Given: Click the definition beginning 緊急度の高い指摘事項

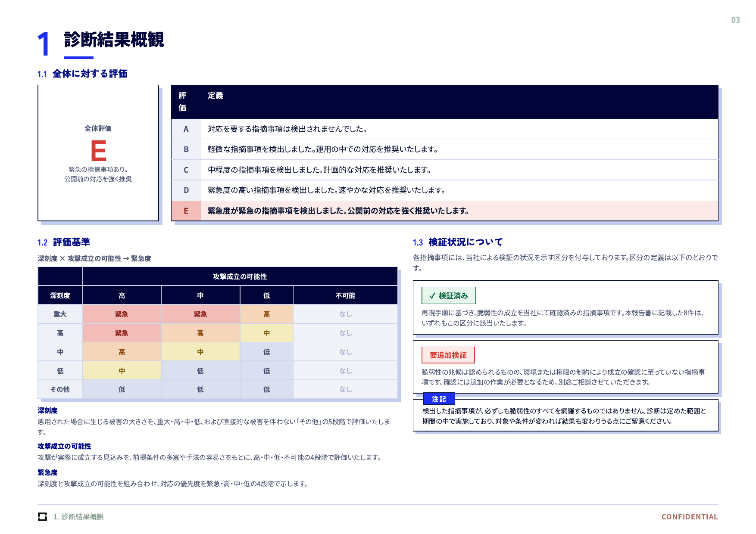Looking at the screenshot, I should tap(326, 190).
